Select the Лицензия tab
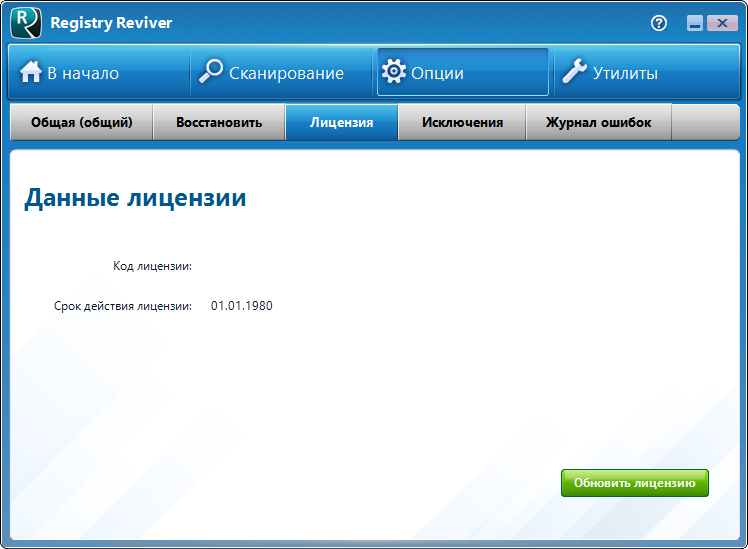This screenshot has height=549, width=748. coord(342,123)
